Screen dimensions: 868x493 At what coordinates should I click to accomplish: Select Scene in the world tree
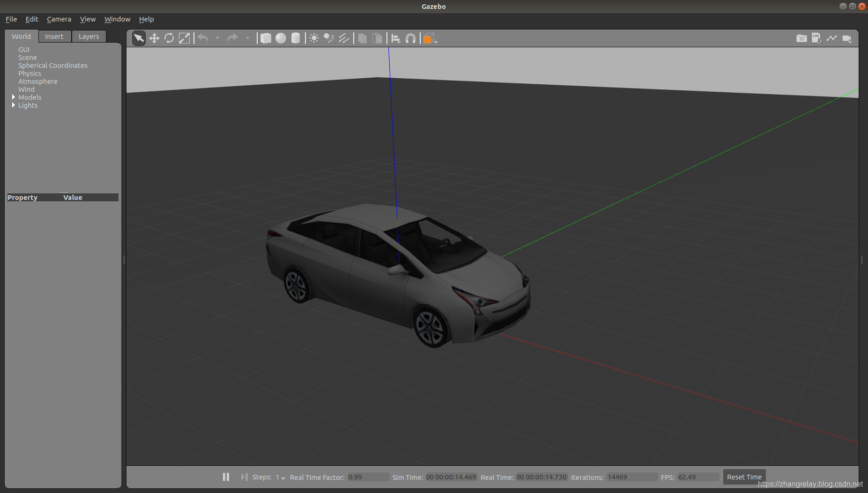(x=27, y=58)
